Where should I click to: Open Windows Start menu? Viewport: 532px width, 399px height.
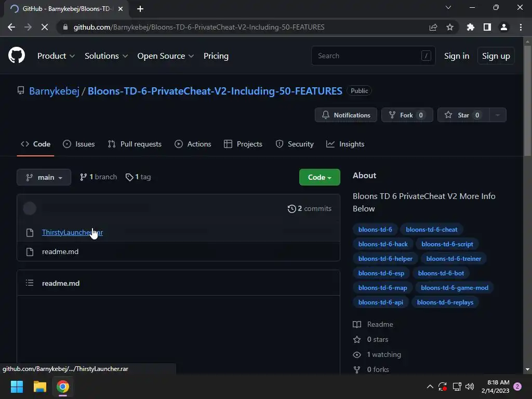[x=17, y=387]
